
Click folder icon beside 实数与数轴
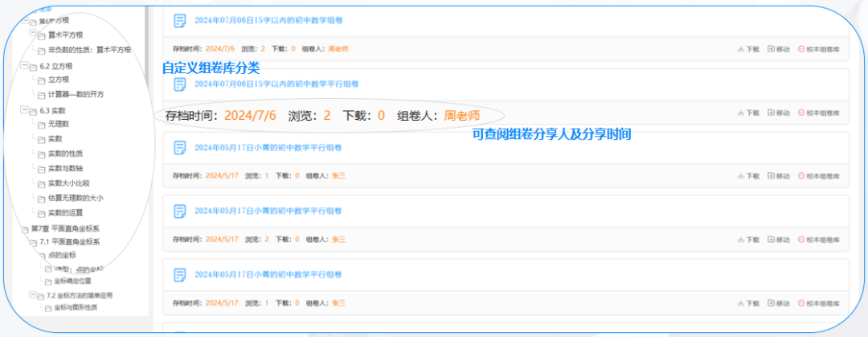42,169
